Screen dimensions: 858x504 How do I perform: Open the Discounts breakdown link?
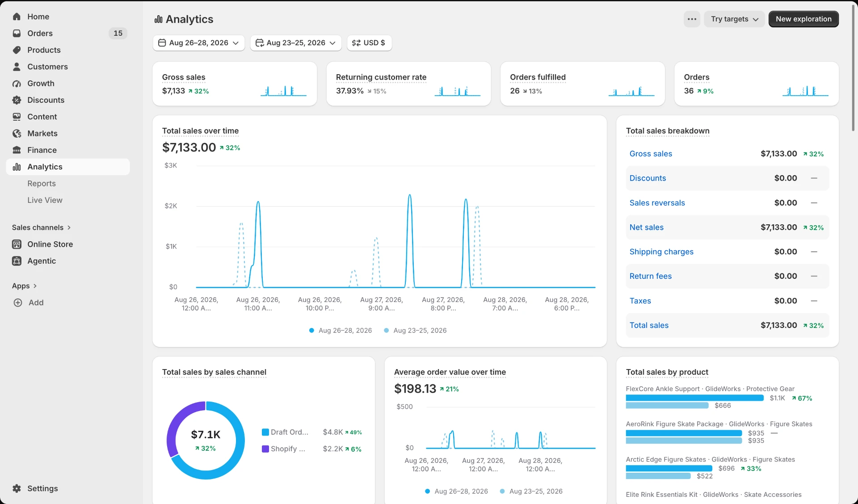click(x=648, y=178)
